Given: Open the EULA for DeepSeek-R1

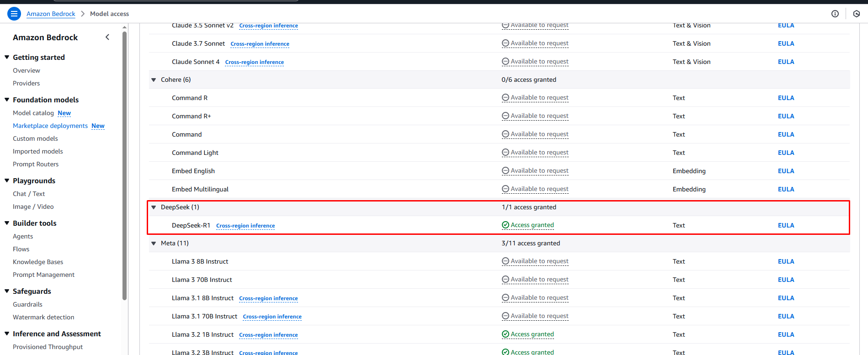Looking at the screenshot, I should click(x=786, y=225).
